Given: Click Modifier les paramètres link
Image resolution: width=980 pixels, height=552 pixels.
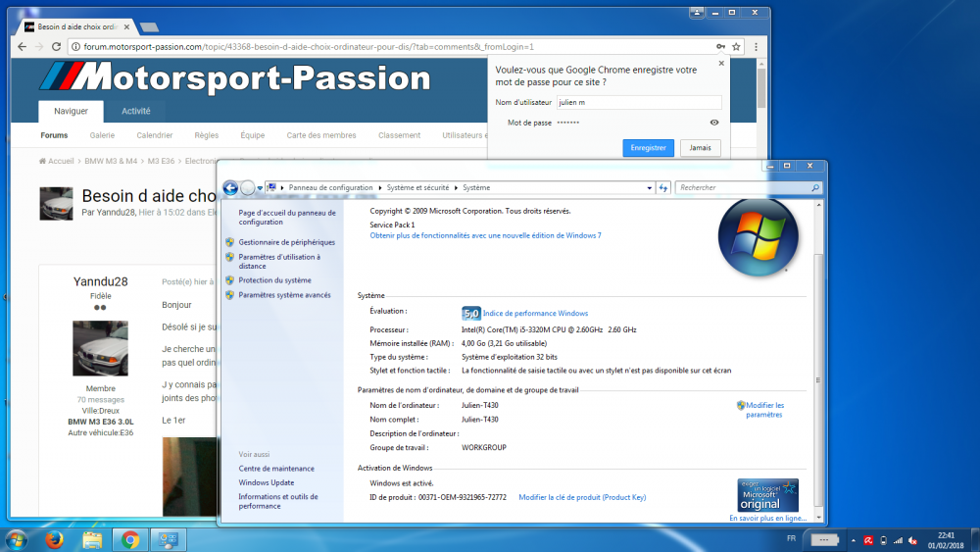Looking at the screenshot, I should (x=763, y=410).
